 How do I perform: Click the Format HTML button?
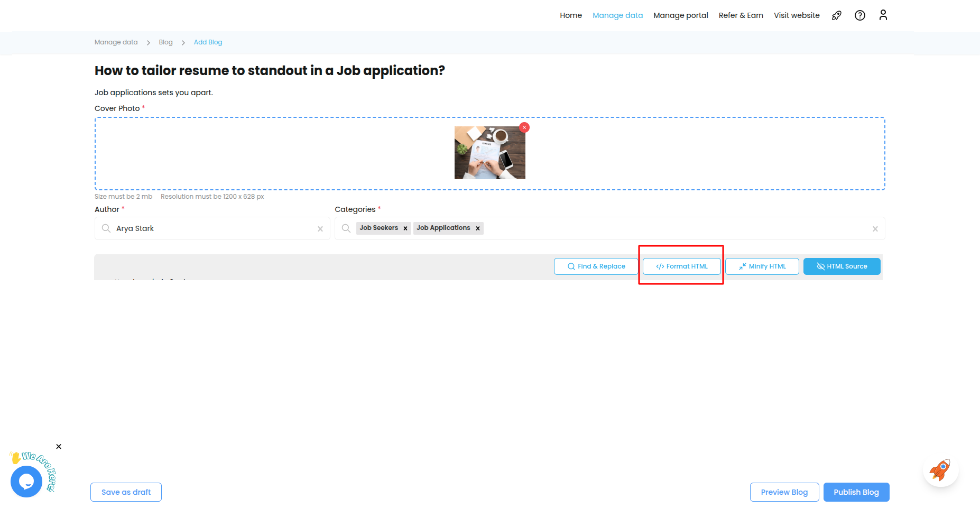[x=681, y=266]
